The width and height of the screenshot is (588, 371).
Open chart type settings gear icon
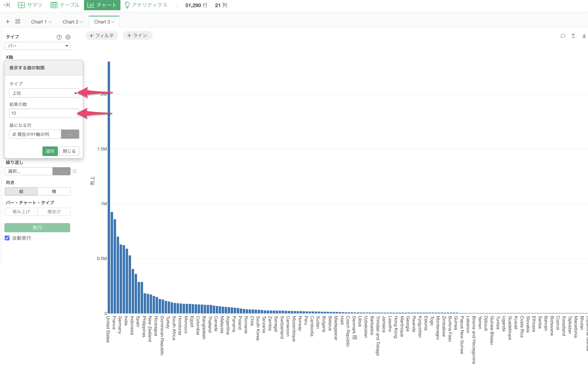(x=68, y=37)
